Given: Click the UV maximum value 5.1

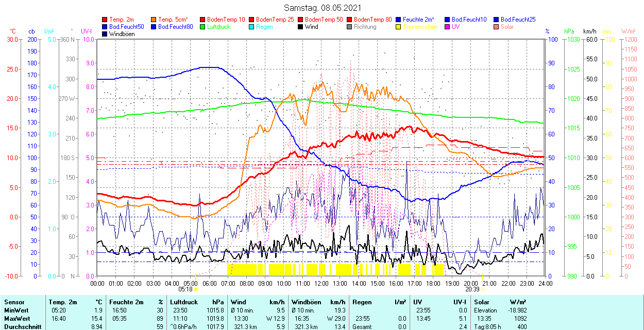Looking at the screenshot, I should [462, 319].
